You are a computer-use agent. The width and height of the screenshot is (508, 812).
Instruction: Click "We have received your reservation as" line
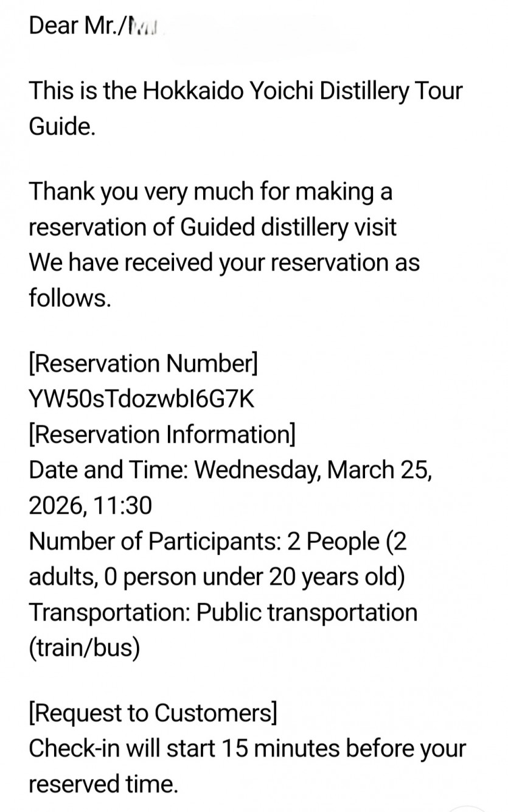224,262
